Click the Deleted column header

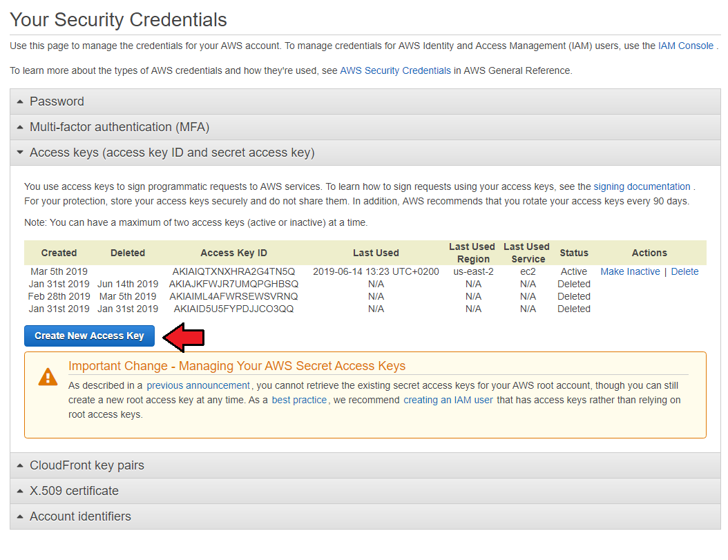tap(128, 253)
